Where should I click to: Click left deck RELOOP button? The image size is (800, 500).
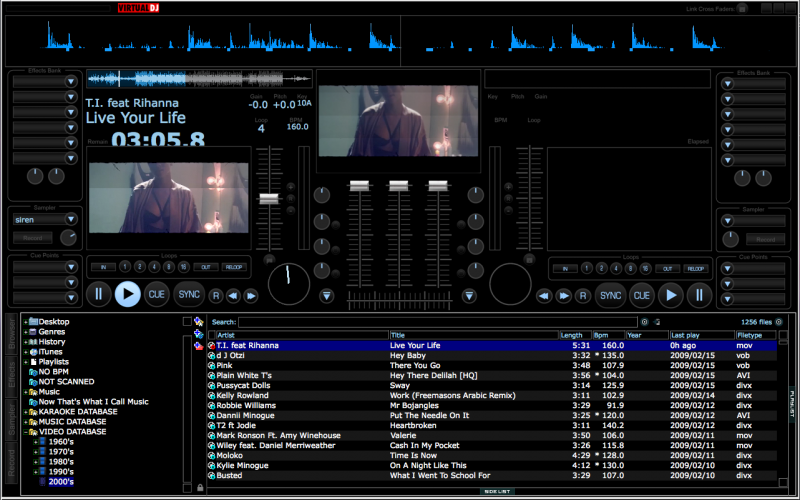pyautogui.click(x=234, y=267)
